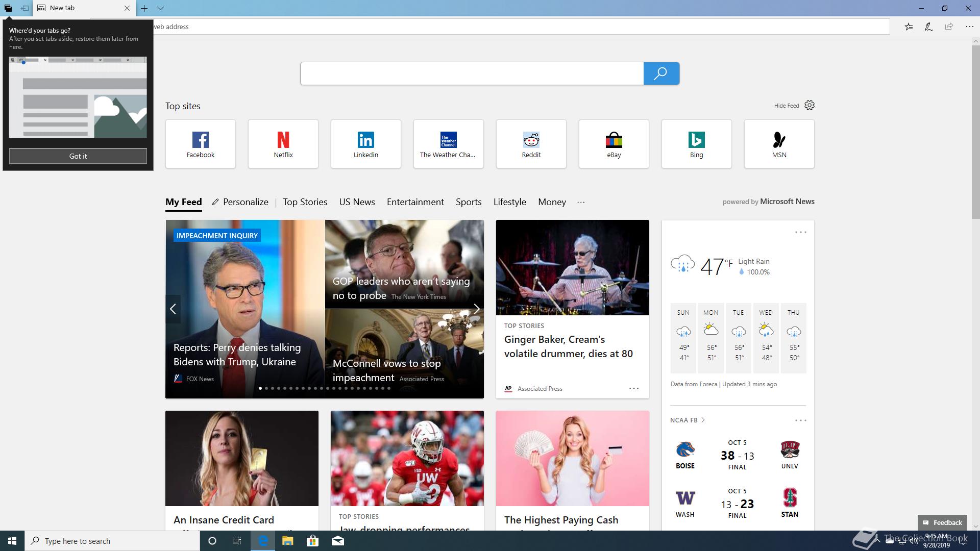Open Microsoft Store from the taskbar
The height and width of the screenshot is (551, 980).
tap(312, 541)
